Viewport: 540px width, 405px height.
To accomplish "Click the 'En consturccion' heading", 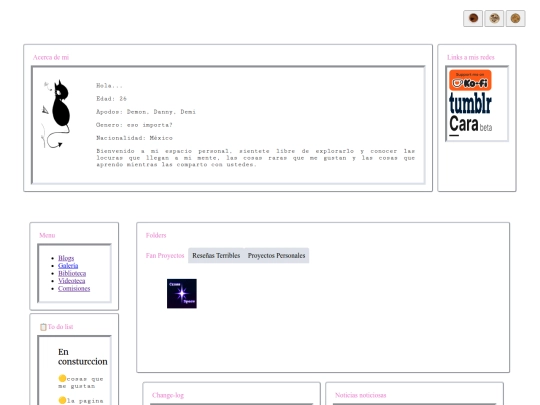I will click(83, 357).
